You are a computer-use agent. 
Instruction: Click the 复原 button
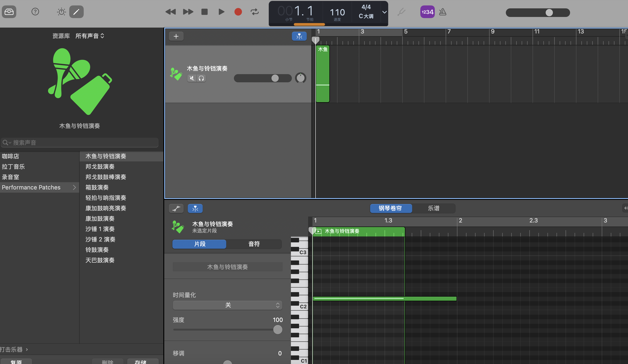[16, 361]
